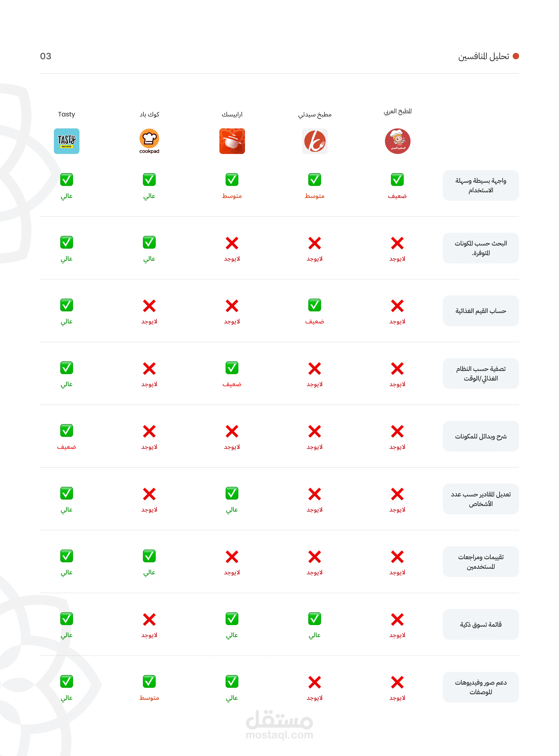The width and height of the screenshot is (559, 756).
Task: Click the orange dot beside تحليل المنافسين
Action: pyautogui.click(x=516, y=56)
